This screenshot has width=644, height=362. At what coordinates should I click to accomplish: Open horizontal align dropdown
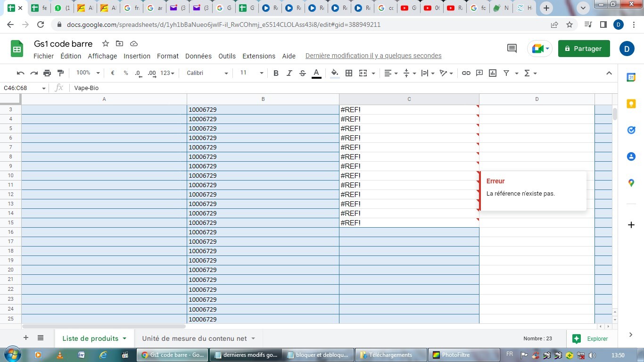pos(391,73)
